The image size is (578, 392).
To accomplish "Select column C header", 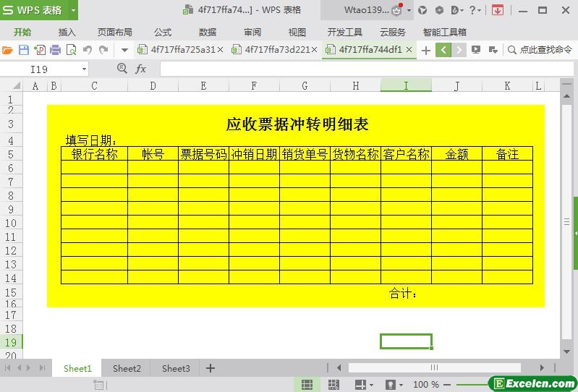I will tap(94, 86).
